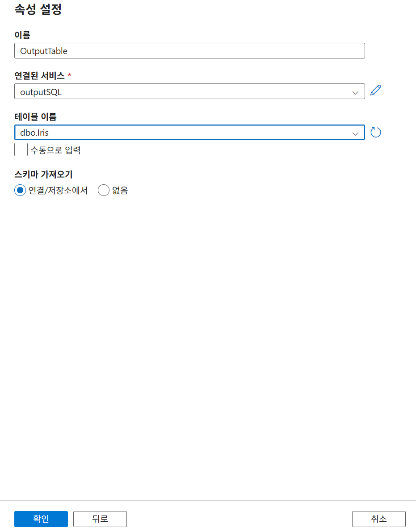Click the 연결된 서비스 label
Image resolution: width=416 pixels, height=532 pixels.
[39, 76]
